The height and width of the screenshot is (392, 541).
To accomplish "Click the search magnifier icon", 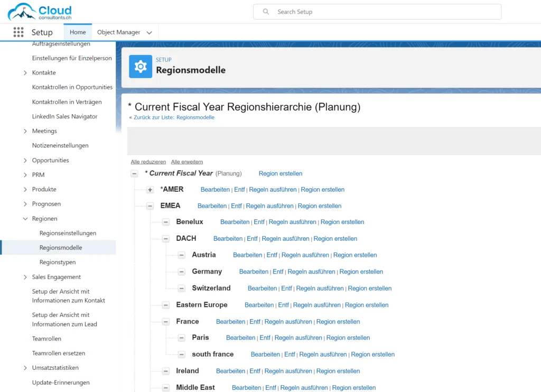I will 266,12.
